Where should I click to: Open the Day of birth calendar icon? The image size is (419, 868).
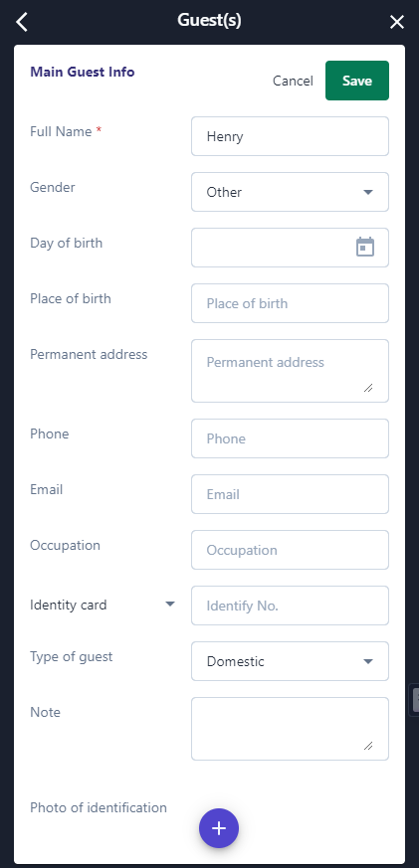tap(364, 247)
